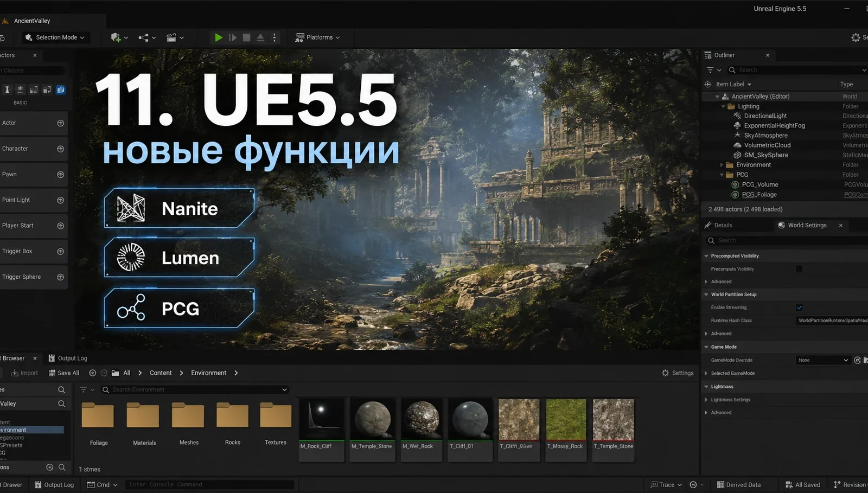Select SM_SkySphere in the Outliner
The image size is (868, 493).
765,155
